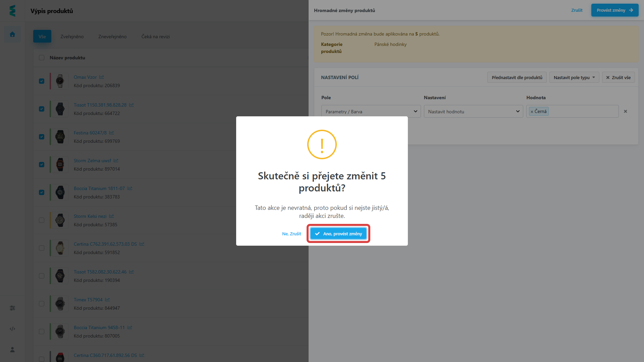Click the code brackets icon in sidebar
The height and width of the screenshot is (362, 644).
click(x=12, y=329)
